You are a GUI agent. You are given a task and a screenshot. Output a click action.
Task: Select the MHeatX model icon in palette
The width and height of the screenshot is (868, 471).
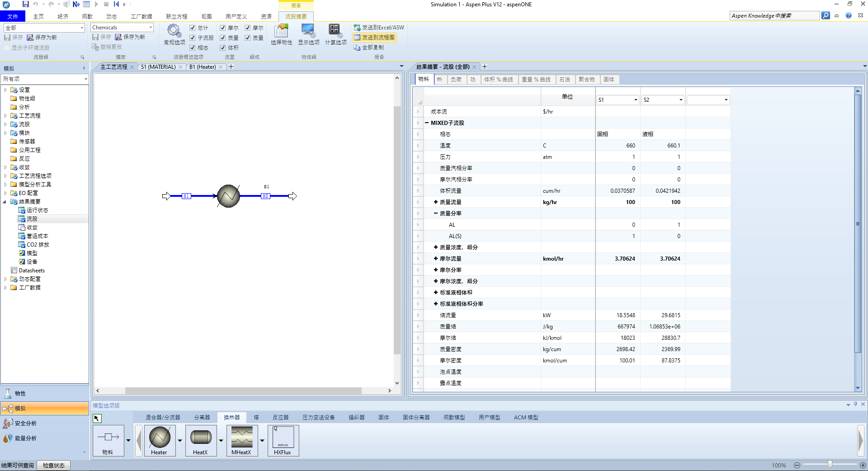tap(242, 440)
